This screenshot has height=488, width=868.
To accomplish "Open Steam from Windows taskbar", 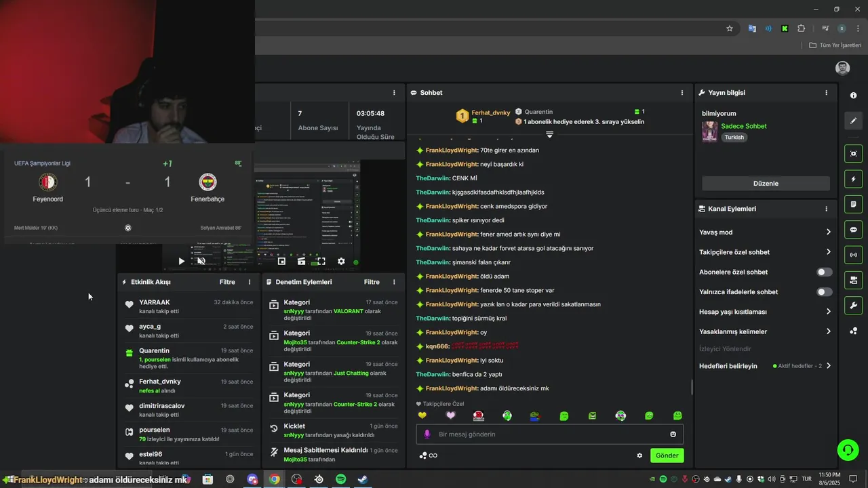I will [363, 479].
